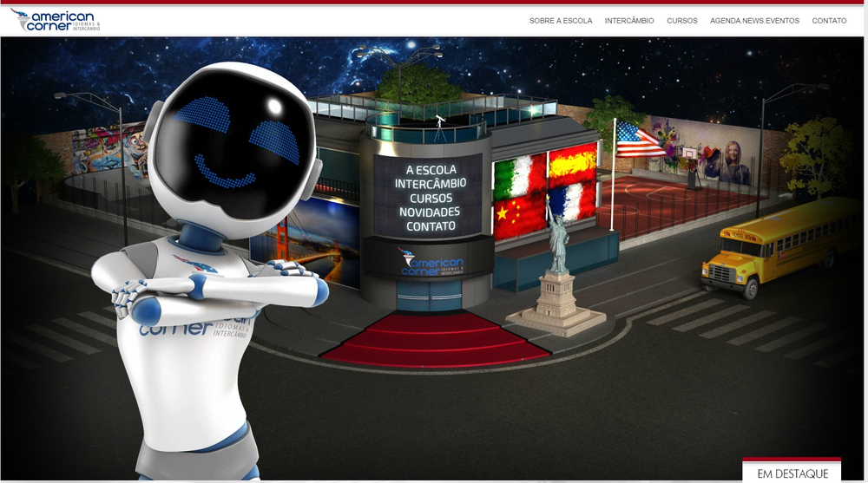Screen dimensions: 868x483
Task: Click the telescope on the rooftop
Action: point(439,129)
